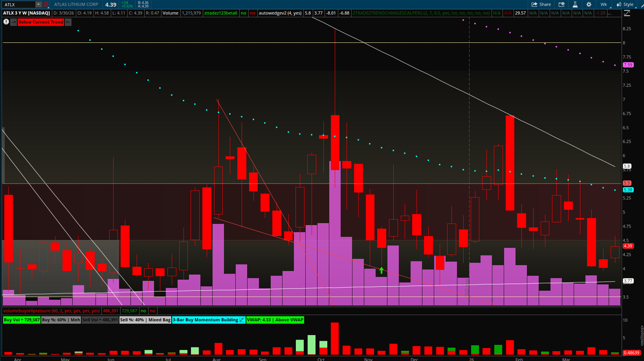Screen dimensions: 644x361
Task: Click the volumebuysellpressure study label
Action: pyautogui.click(x=52, y=311)
